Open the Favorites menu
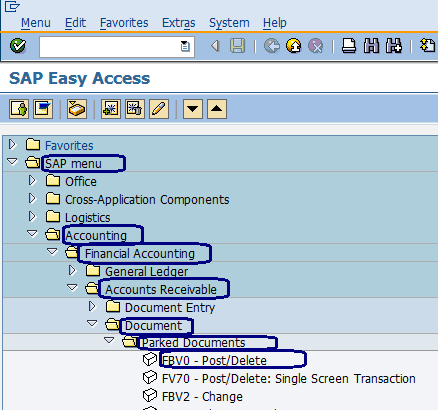438x410 pixels. (124, 23)
